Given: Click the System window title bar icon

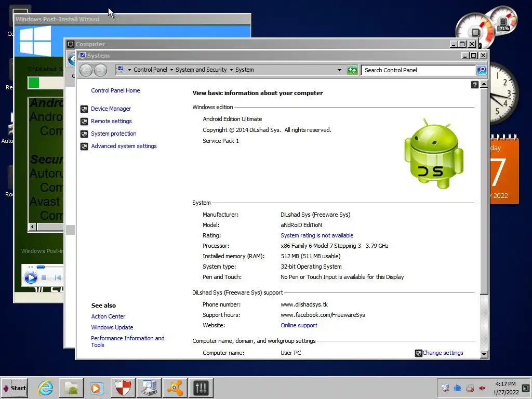Looking at the screenshot, I should tap(83, 55).
